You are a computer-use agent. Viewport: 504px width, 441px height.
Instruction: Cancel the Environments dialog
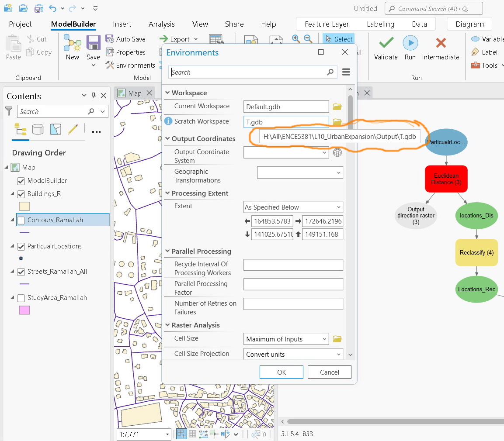point(329,372)
